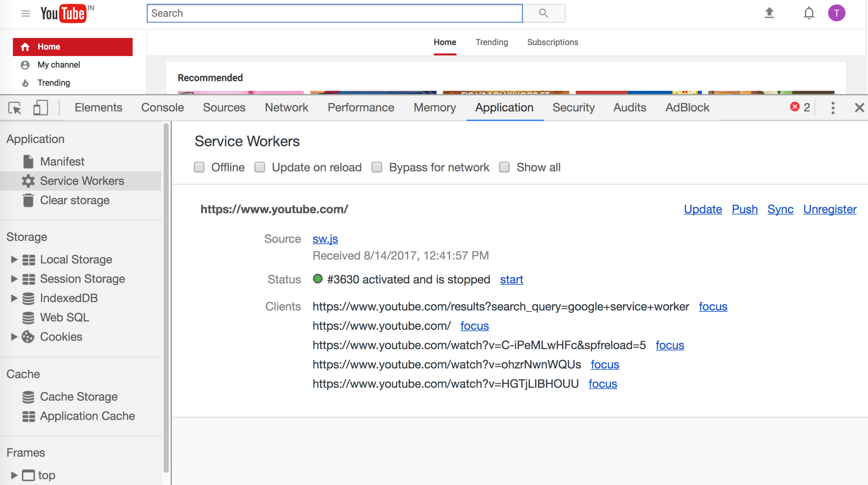The width and height of the screenshot is (868, 485).
Task: Click the purple account avatar
Action: pyautogui.click(x=836, y=13)
